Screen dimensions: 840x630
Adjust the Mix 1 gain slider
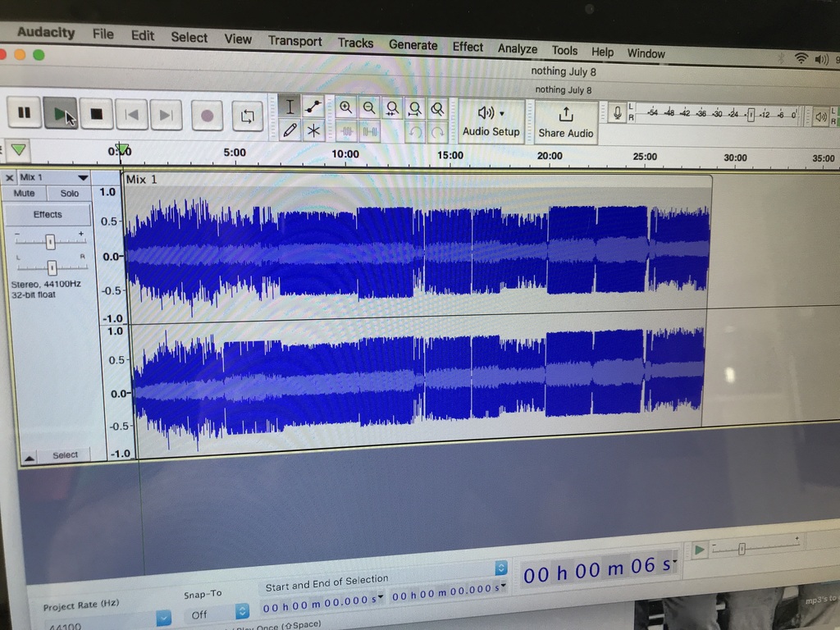tap(50, 242)
